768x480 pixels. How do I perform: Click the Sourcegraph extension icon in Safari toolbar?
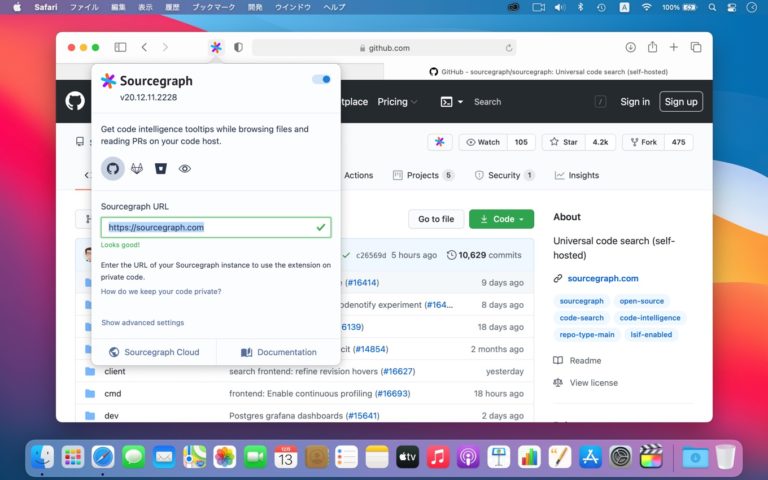pos(216,48)
